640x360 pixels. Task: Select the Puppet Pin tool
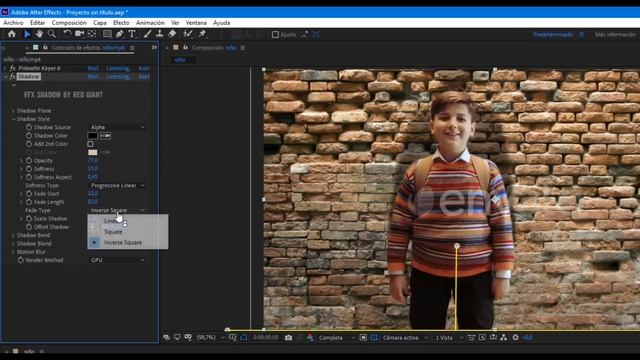click(202, 34)
